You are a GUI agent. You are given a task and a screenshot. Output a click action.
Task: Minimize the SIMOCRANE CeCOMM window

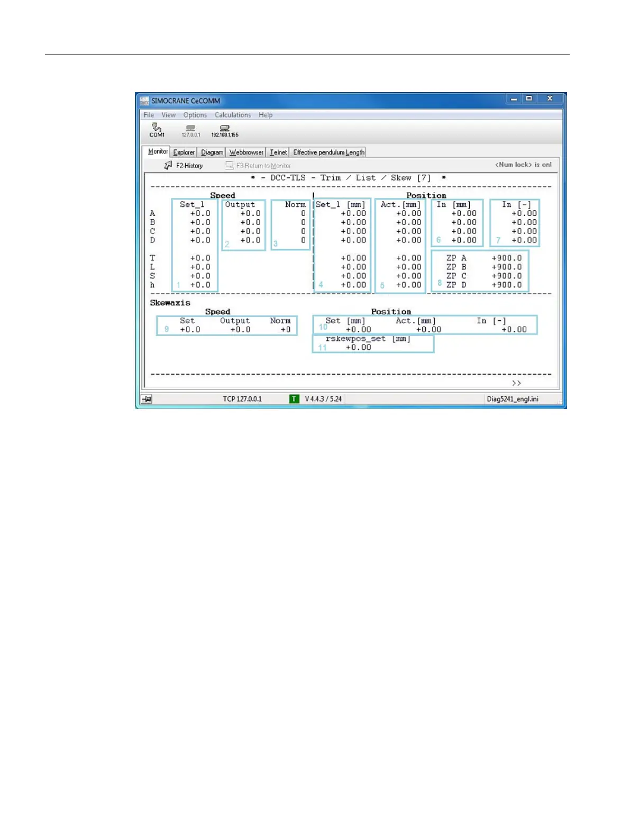tap(513, 99)
